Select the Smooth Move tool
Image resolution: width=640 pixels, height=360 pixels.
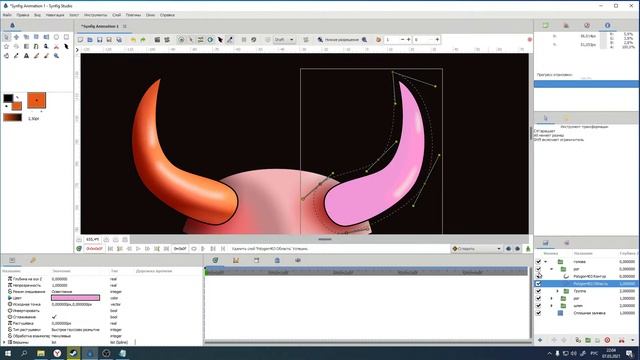pyautogui.click(x=16, y=37)
